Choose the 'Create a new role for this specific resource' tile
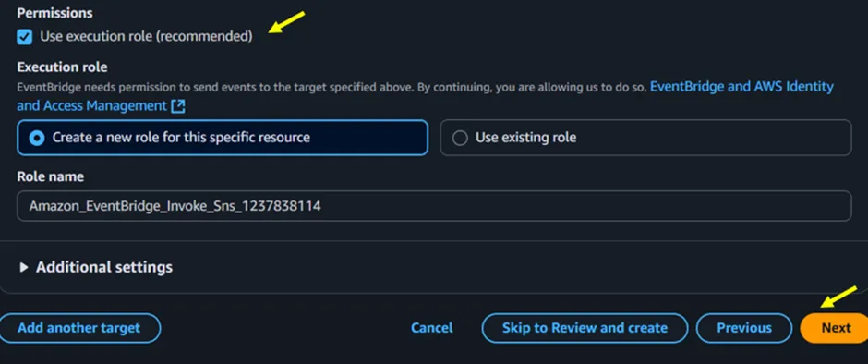This screenshot has height=364, width=868. tap(223, 138)
